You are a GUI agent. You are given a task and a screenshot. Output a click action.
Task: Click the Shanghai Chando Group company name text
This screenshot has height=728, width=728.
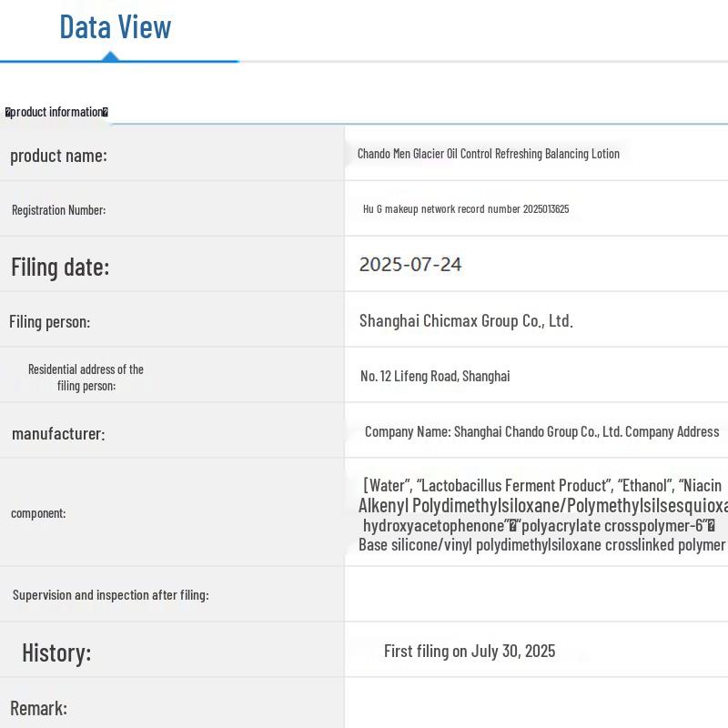pyautogui.click(x=541, y=431)
